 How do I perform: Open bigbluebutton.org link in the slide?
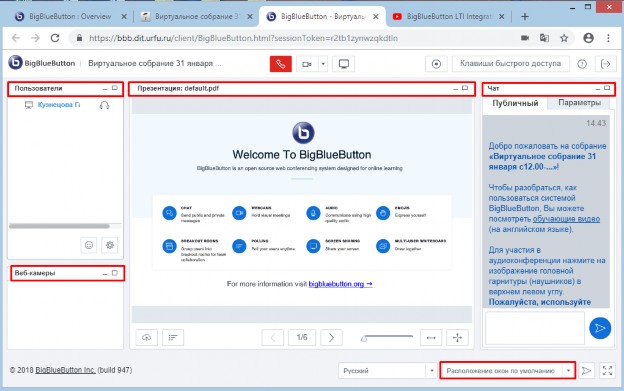340,284
